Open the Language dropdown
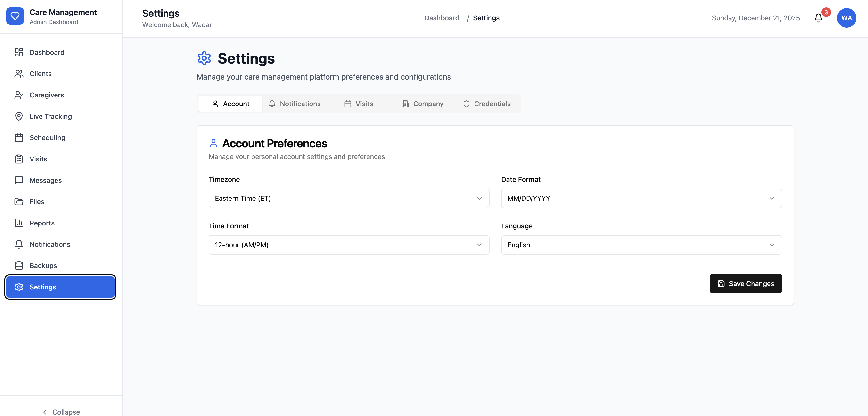The height and width of the screenshot is (416, 868). (x=641, y=245)
